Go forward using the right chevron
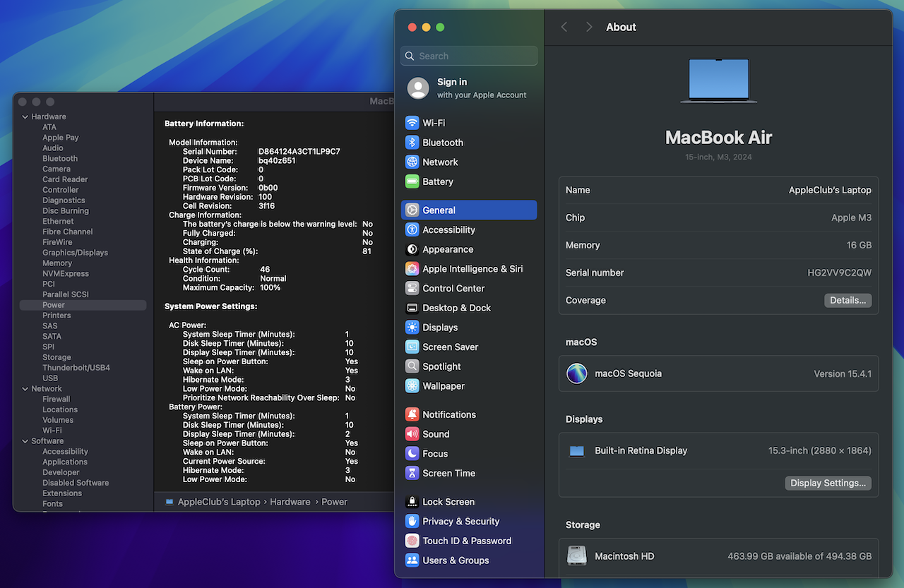This screenshot has width=904, height=588. (x=589, y=27)
